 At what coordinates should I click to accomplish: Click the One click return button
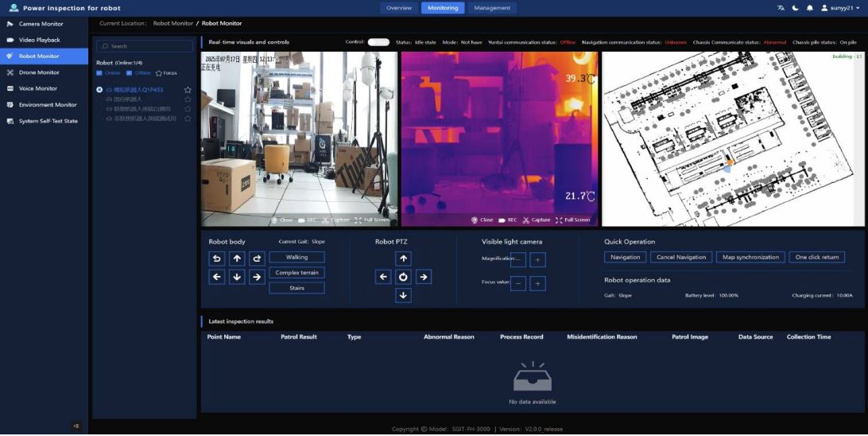coord(816,257)
